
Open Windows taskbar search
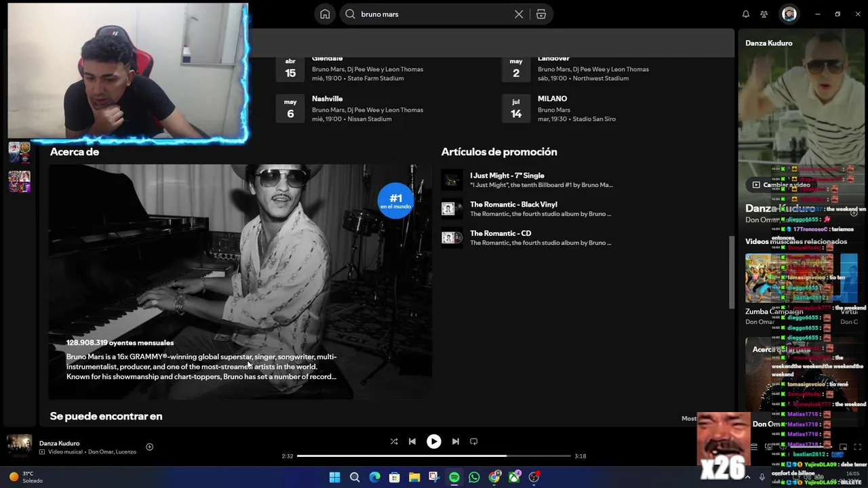click(x=355, y=477)
